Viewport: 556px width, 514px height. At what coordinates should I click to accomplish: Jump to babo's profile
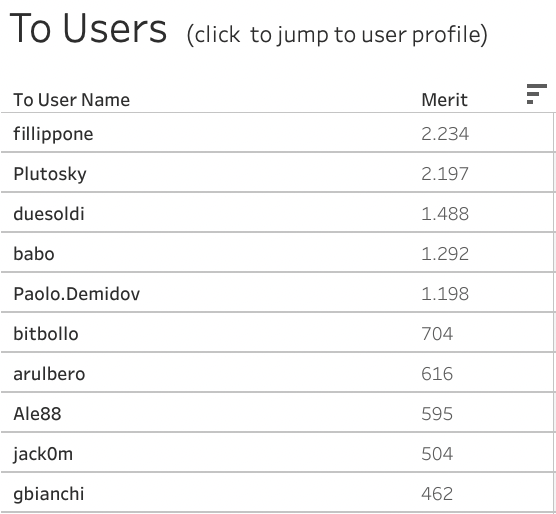(x=34, y=254)
